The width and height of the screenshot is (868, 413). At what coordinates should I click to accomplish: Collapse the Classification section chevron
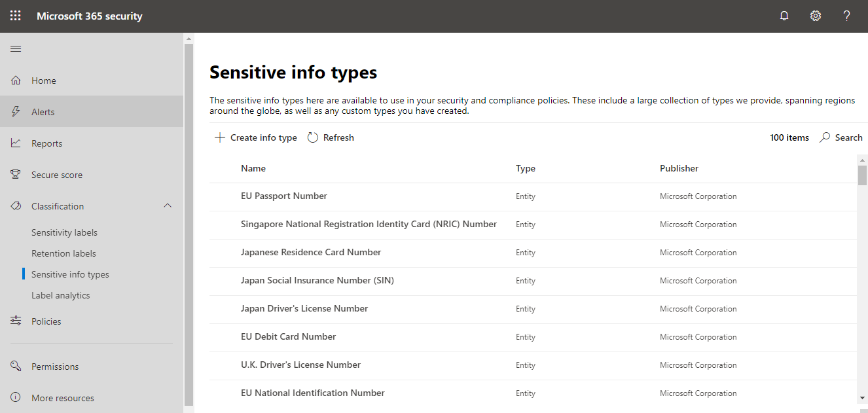pyautogui.click(x=168, y=206)
